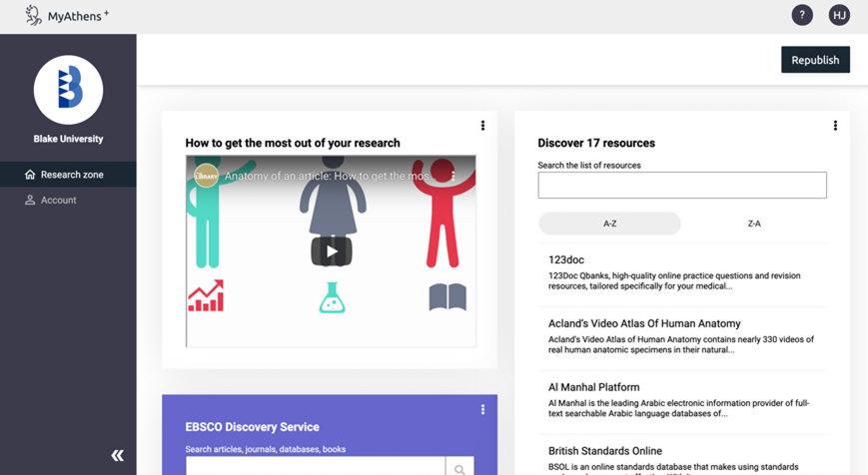
Task: Click the Discover 17 resources heading
Action: pos(596,144)
